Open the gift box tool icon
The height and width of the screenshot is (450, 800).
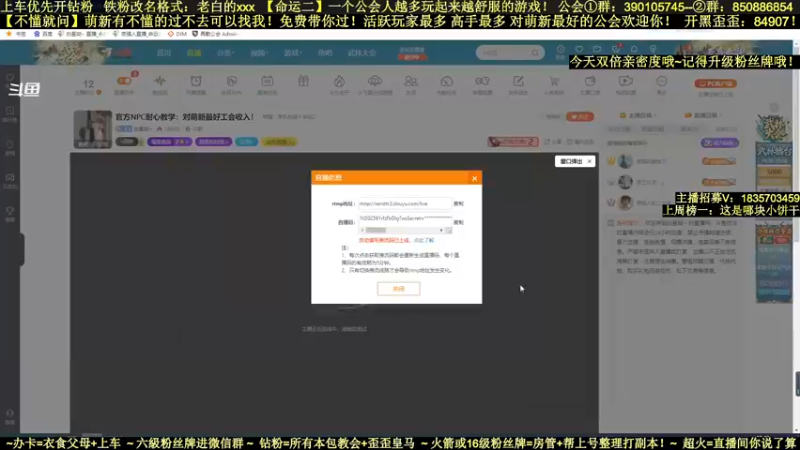[x=304, y=81]
